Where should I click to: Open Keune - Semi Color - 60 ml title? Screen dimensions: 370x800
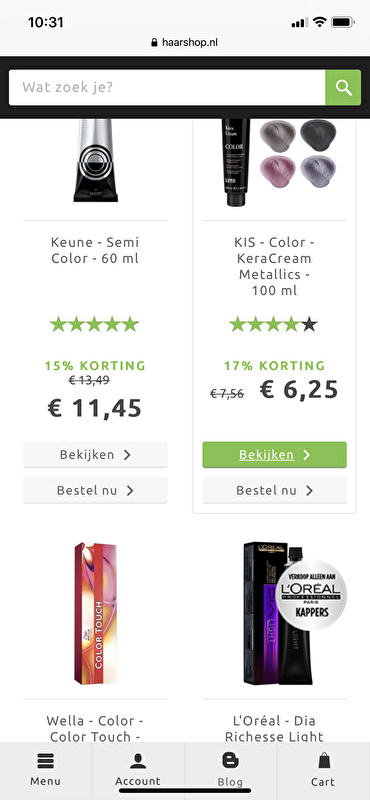[95, 251]
